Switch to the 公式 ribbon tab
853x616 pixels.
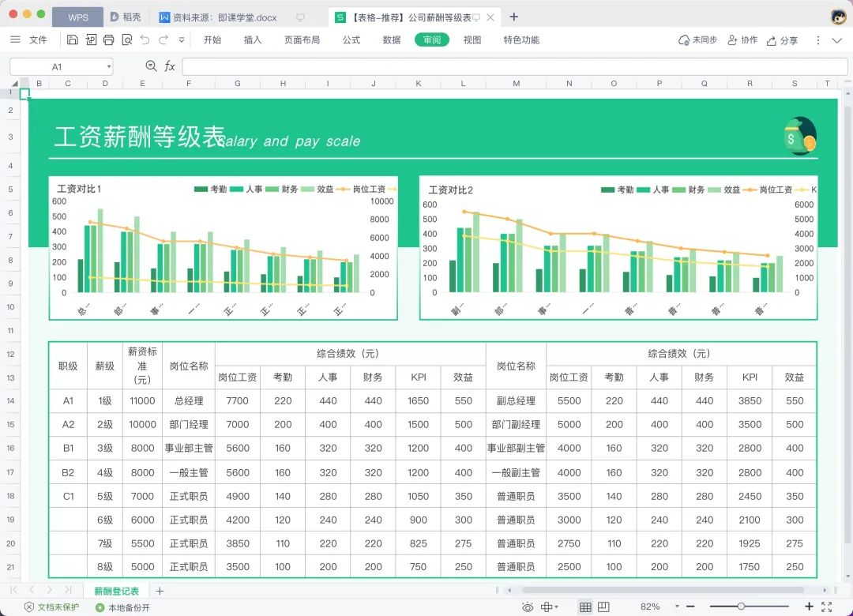[351, 39]
